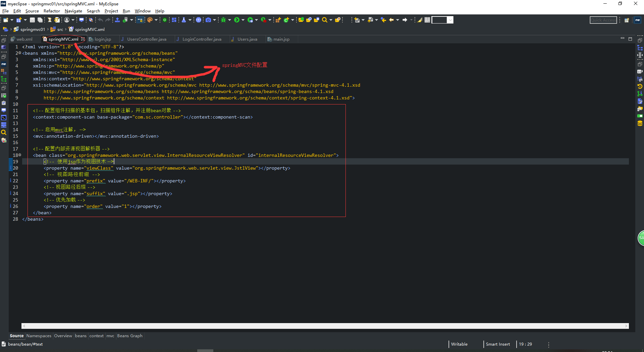Open the Project menu

tap(111, 11)
